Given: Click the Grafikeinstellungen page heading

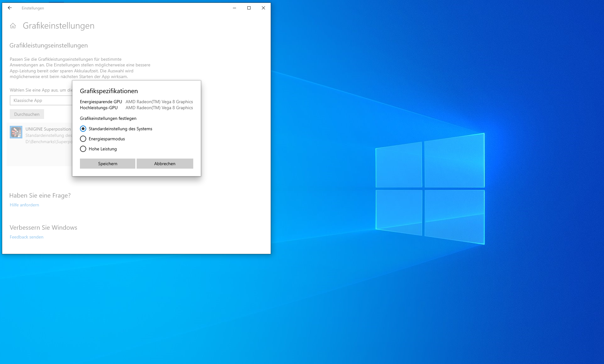Looking at the screenshot, I should (x=59, y=26).
